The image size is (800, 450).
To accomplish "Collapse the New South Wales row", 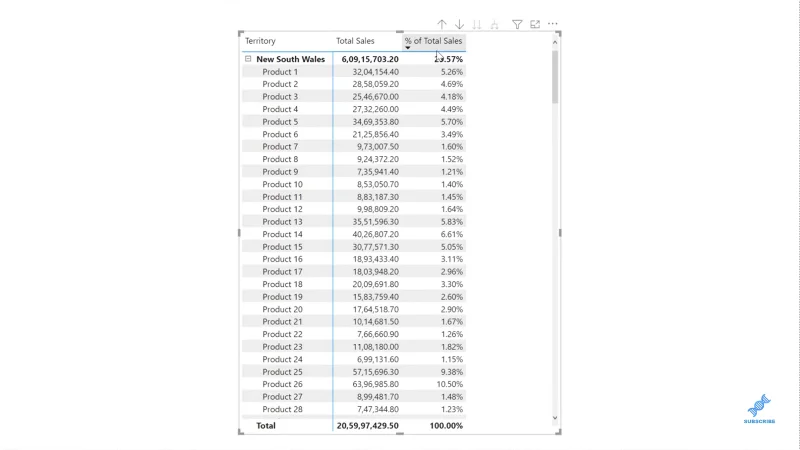I will coord(248,59).
